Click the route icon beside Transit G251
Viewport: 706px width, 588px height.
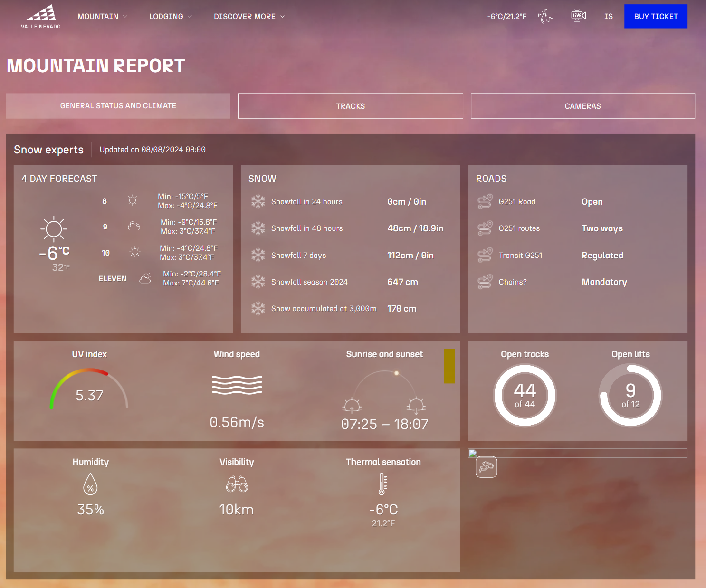click(x=485, y=255)
